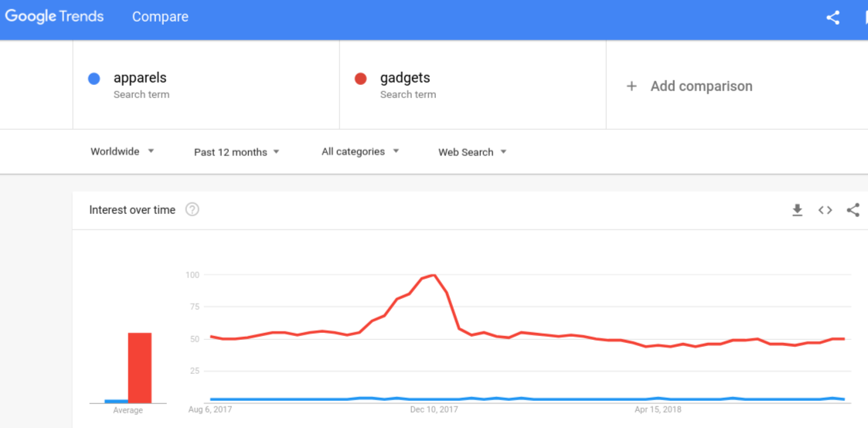Click the red gadgets color dot
This screenshot has height=428, width=868.
(x=360, y=79)
